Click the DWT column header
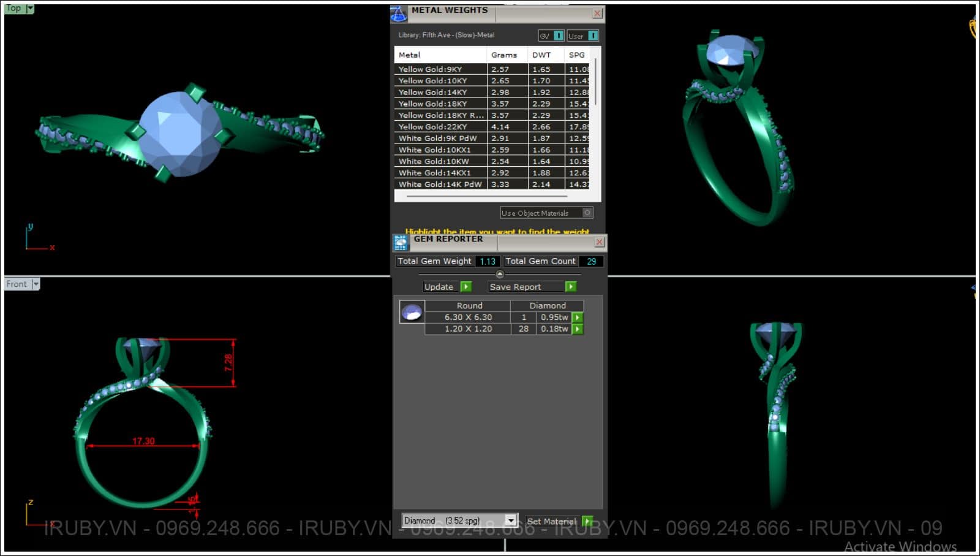The image size is (980, 556). pos(546,55)
